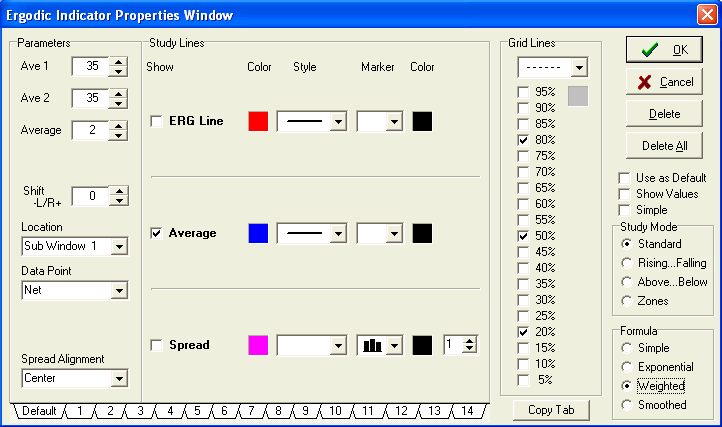Expand the Data Point dropdown
This screenshot has height=427, width=722.
coord(119,290)
